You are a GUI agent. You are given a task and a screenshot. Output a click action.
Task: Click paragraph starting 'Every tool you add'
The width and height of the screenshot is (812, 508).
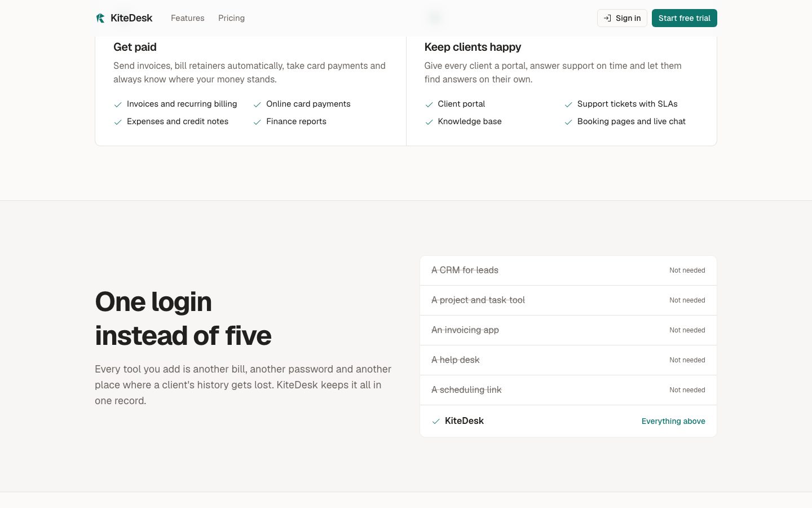pos(243,385)
